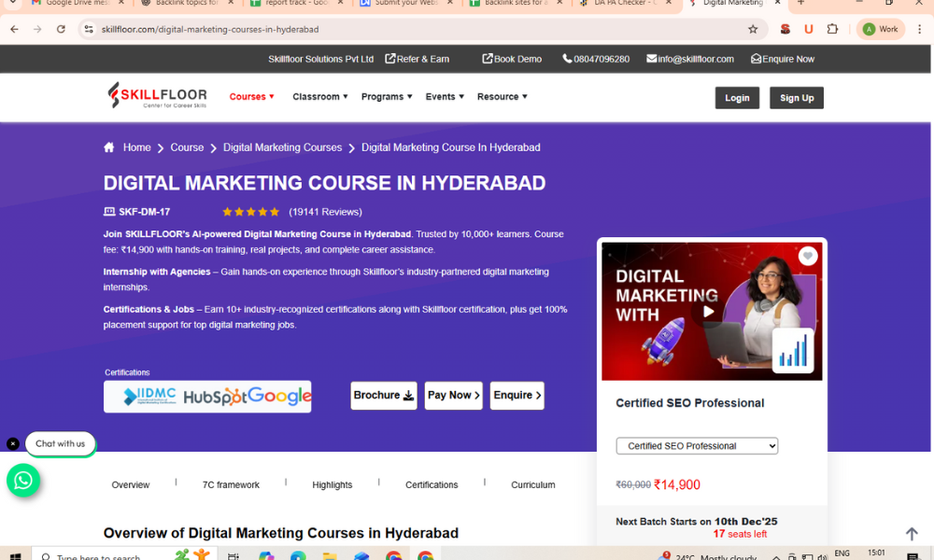The width and height of the screenshot is (934, 560).
Task: Reload the page using the refresh icon
Action: [x=61, y=29]
